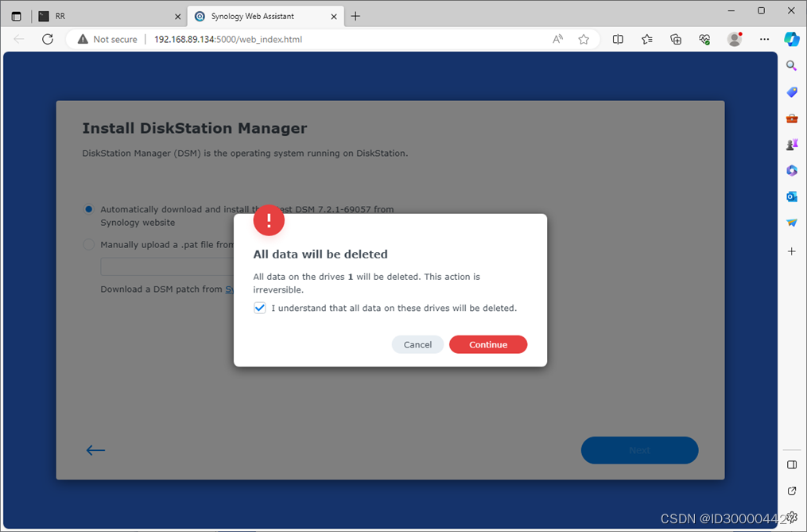Open link in external window icon
This screenshot has width=807, height=532.
click(792, 491)
